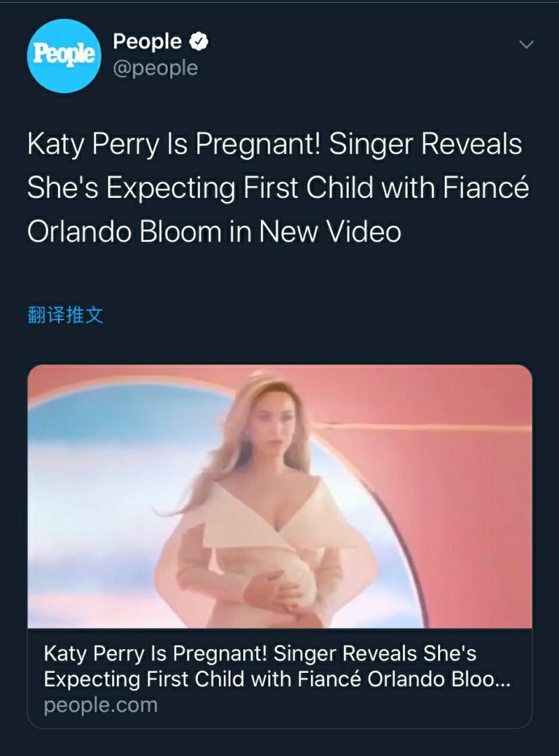Tap the word "Fiancé" in the tweet
The image size is (559, 756).
[x=486, y=188]
